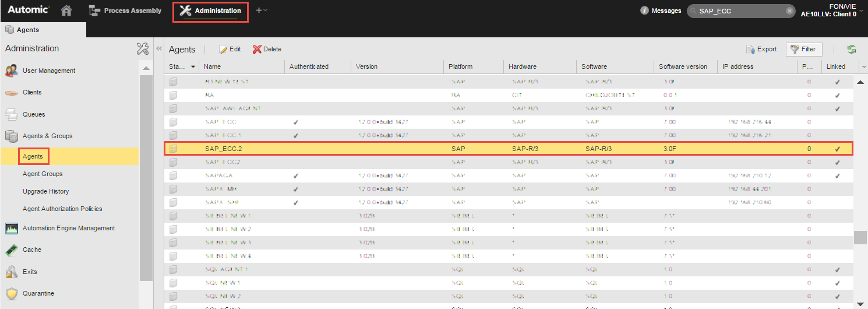Screen dimensions: 868x309
Task: Click the Delete toolbar button
Action: click(x=267, y=49)
